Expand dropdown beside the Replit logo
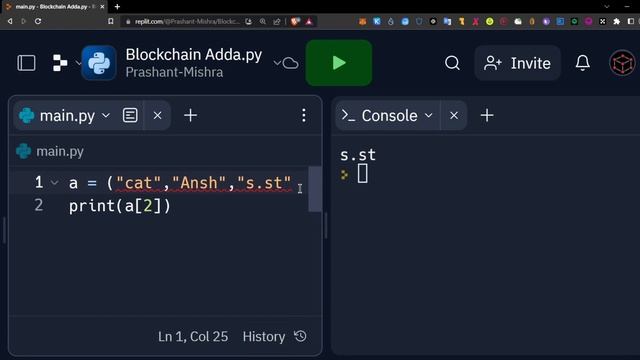This screenshot has width=640, height=360. 78,63
